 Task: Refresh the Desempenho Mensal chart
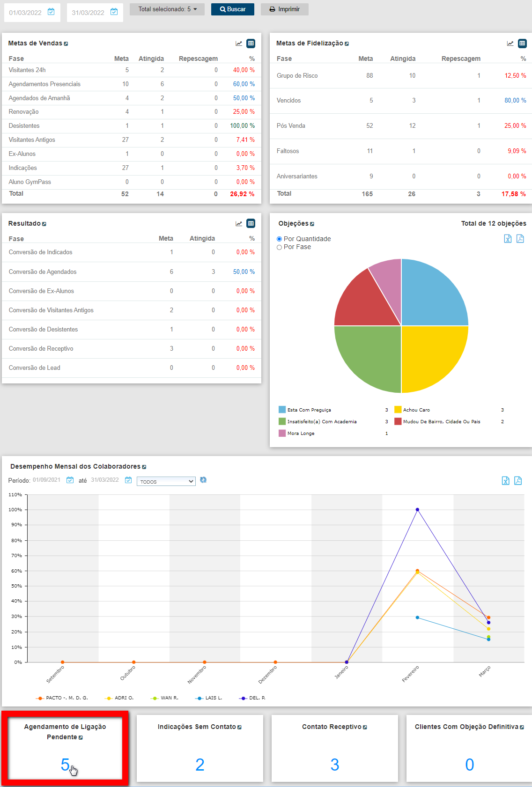203,480
